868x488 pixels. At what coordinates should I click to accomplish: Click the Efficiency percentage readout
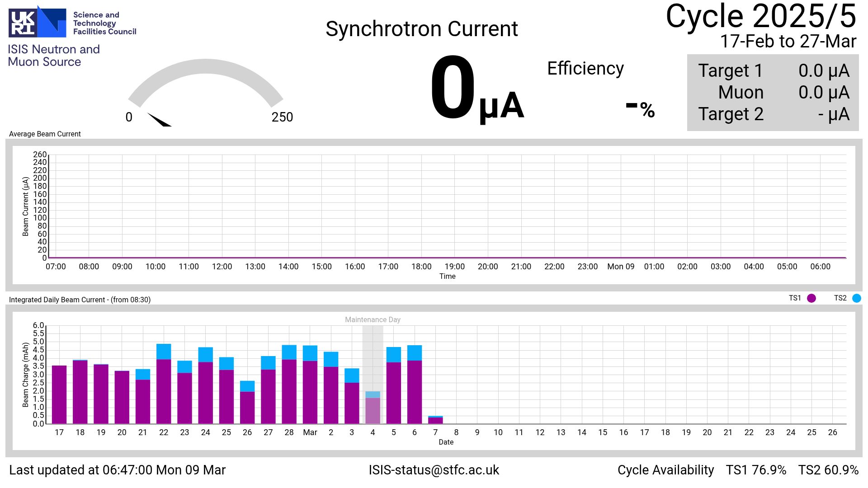tap(640, 109)
